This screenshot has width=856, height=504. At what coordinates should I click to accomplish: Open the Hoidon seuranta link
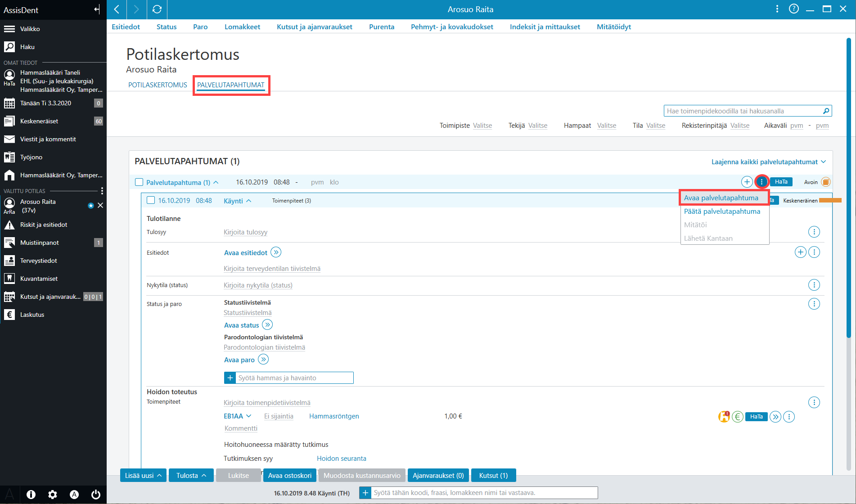[x=341, y=459]
